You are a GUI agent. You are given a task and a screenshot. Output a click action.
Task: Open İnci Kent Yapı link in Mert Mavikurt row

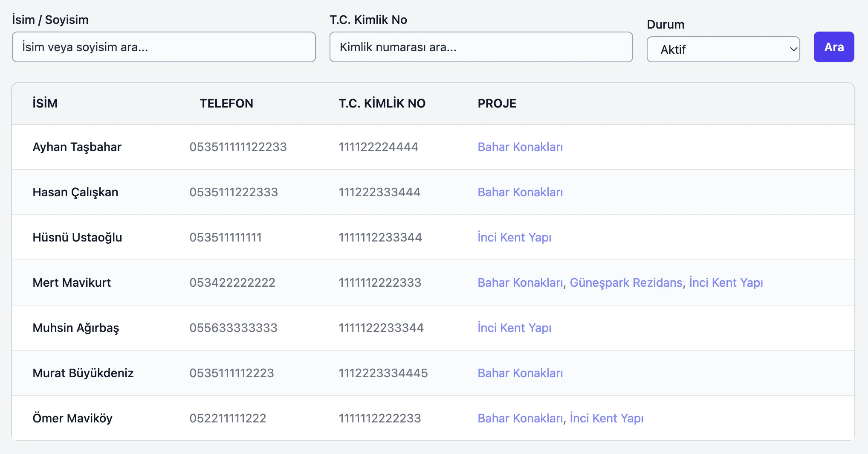tap(726, 282)
